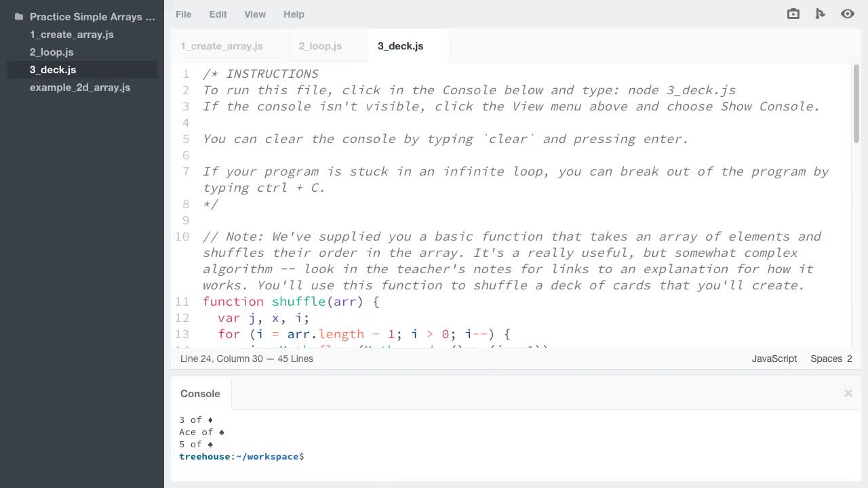Click the folder icon beside Practice Simple Arrays

tap(18, 16)
